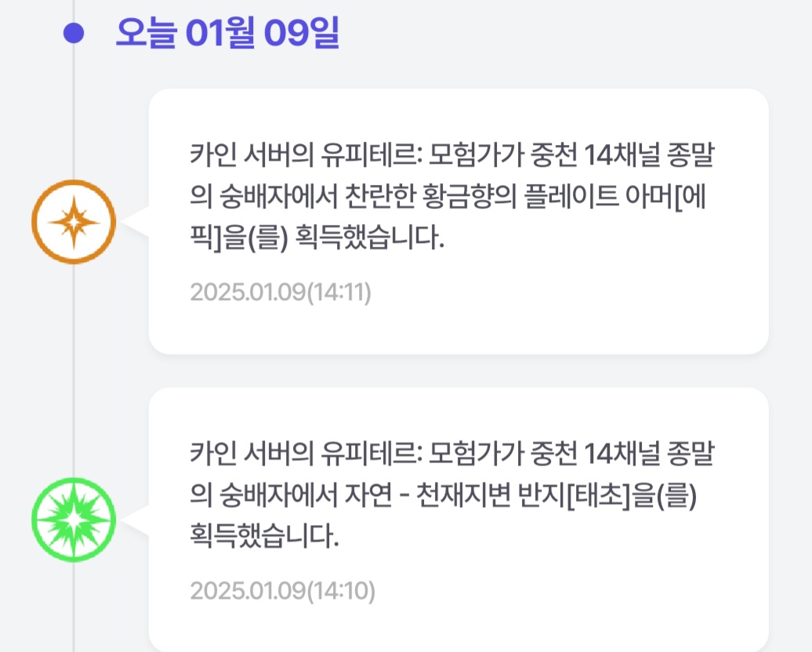Click '획득했습니다.' in the epic message
812x652 pixels.
tap(370, 238)
